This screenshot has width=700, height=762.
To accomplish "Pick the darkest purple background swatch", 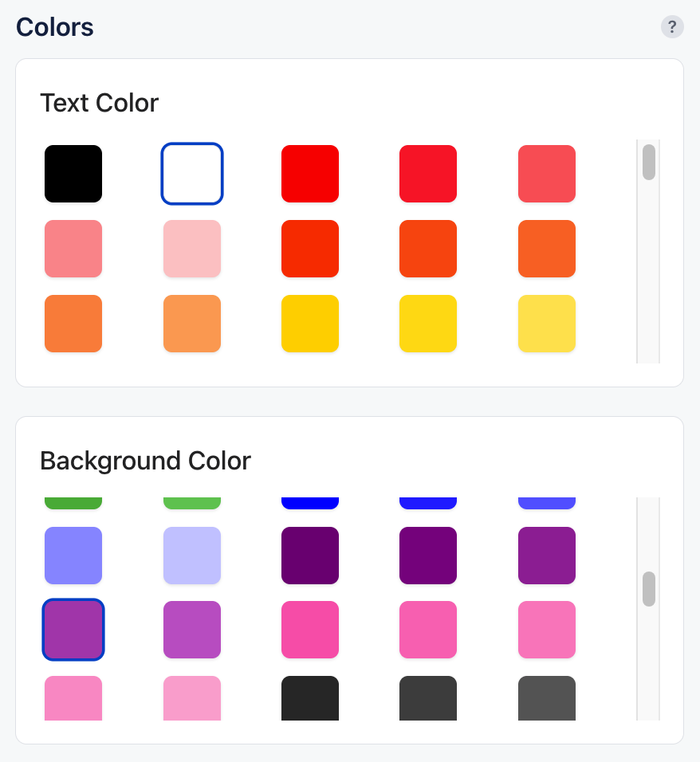I will (x=310, y=556).
